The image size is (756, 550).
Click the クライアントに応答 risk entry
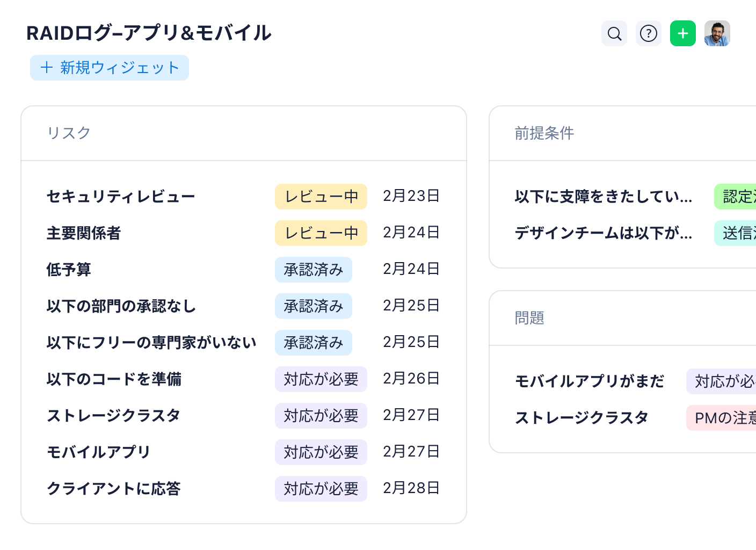point(114,489)
